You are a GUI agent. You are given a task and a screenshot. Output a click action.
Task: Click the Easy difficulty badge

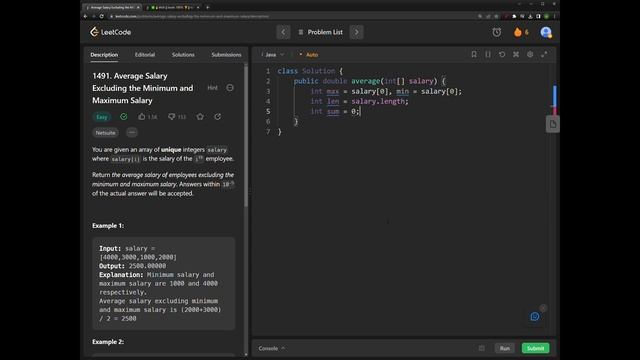pos(102,117)
